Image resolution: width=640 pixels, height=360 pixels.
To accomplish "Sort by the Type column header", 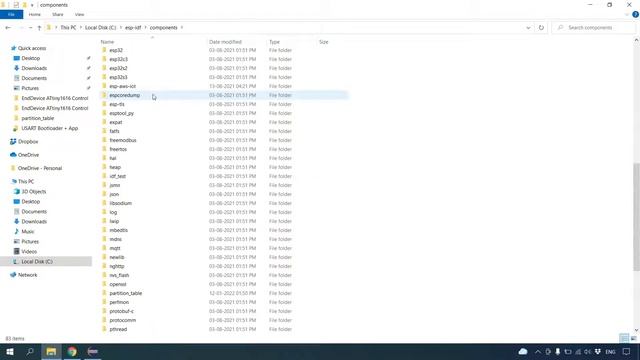I will [274, 42].
